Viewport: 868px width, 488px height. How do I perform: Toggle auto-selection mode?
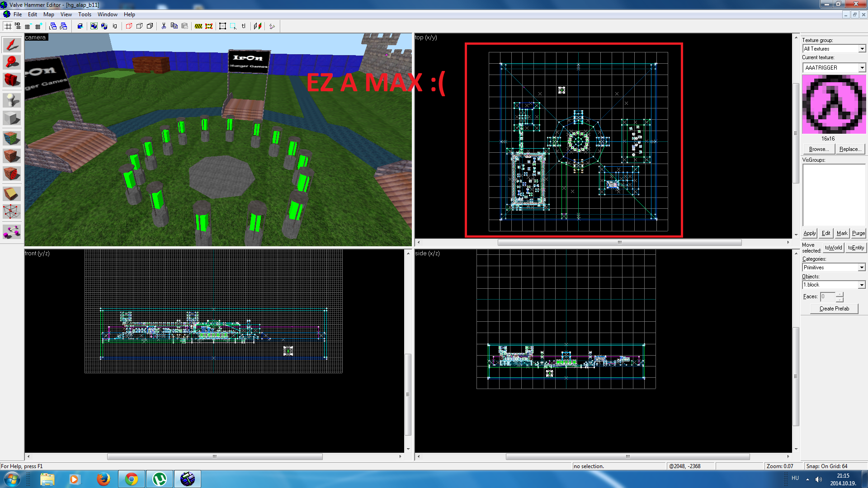click(x=233, y=26)
